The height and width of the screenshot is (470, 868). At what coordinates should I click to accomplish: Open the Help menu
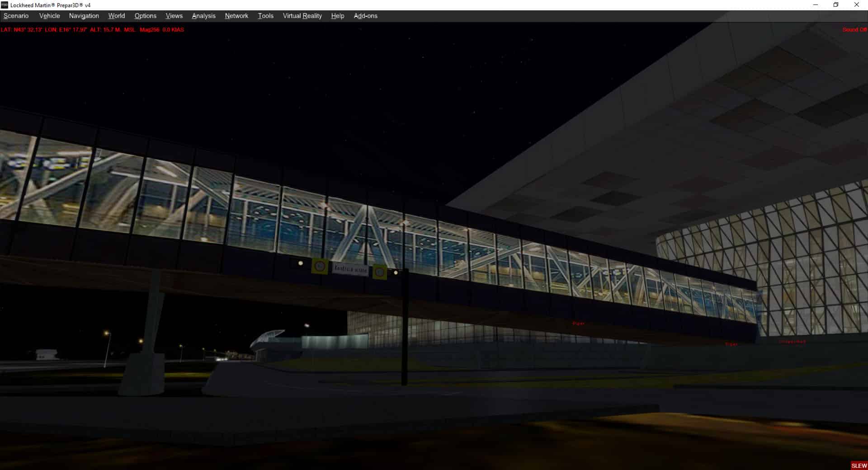point(337,16)
